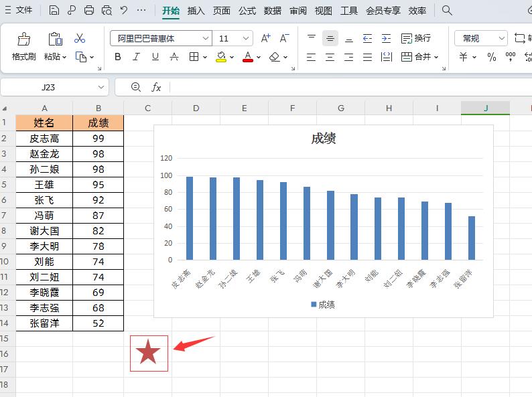Screen dimensions: 532x397
Task: Align text left horizontally
Action: (311, 57)
